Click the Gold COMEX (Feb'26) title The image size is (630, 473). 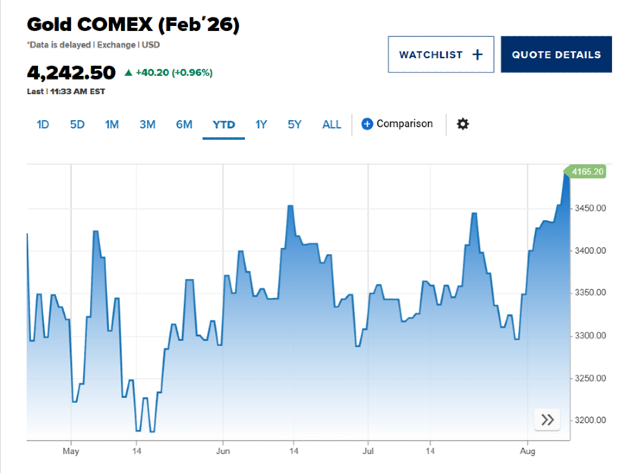coord(133,23)
